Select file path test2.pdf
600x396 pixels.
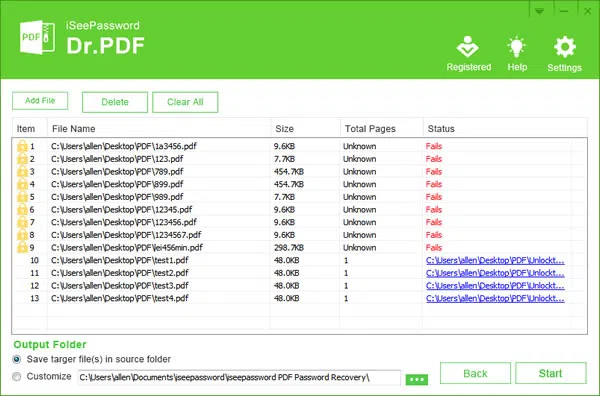tap(119, 273)
